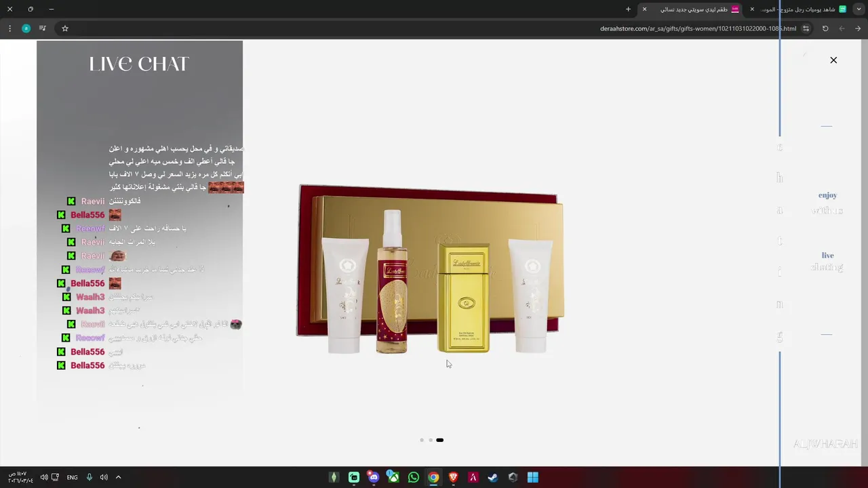
Task: Click the LIVE CHAT heading
Action: [139, 64]
